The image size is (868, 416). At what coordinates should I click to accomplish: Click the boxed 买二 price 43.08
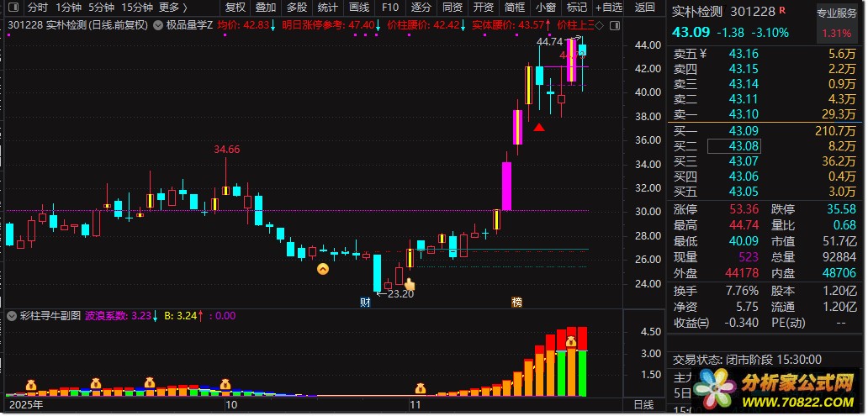tap(734, 146)
